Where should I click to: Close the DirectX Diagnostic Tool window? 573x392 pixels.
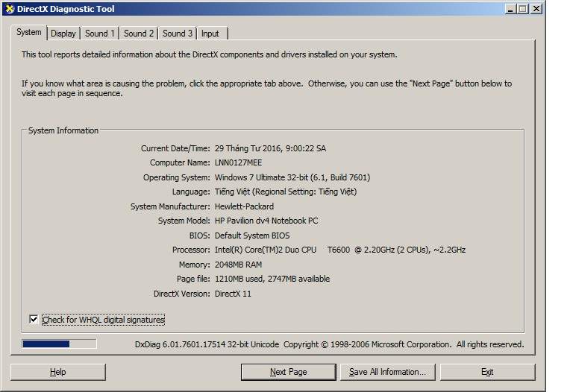tap(536, 9)
